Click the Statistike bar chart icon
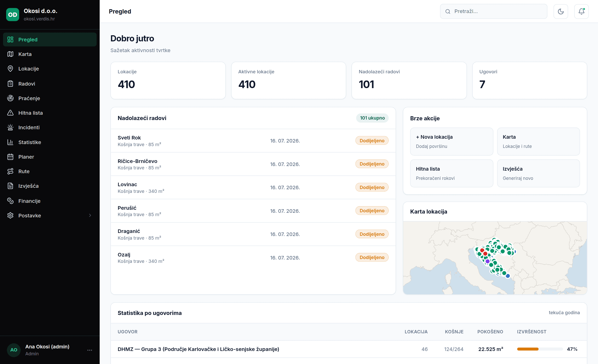Image resolution: width=598 pixels, height=364 pixels. click(x=10, y=142)
